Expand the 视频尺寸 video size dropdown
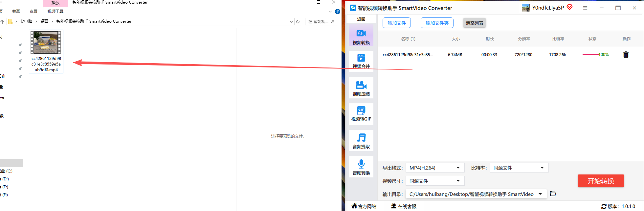Image resolution: width=644 pixels, height=211 pixels. (435, 181)
